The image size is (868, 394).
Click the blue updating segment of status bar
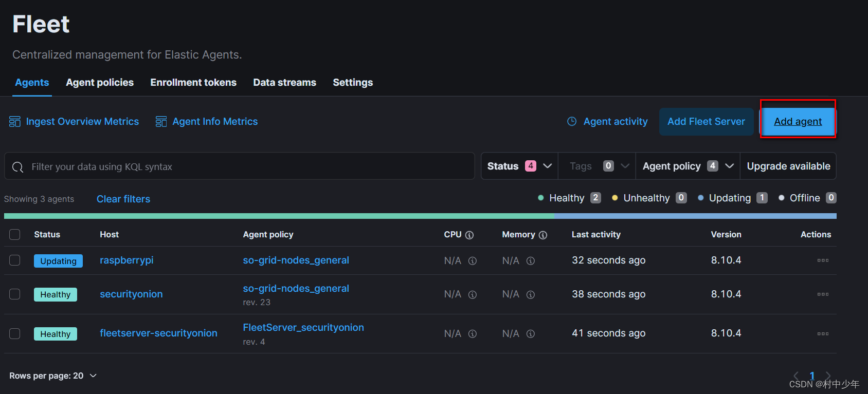(695, 216)
